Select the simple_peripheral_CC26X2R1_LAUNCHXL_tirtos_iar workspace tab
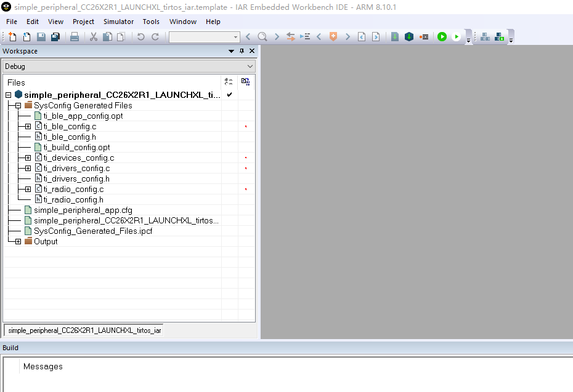Screen dimensions: 573x392 click(x=84, y=330)
